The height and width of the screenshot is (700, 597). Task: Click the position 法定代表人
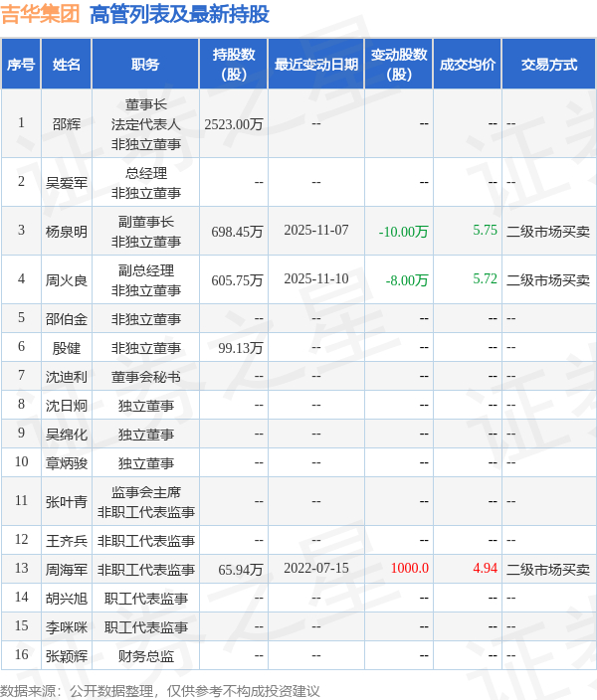(145, 124)
